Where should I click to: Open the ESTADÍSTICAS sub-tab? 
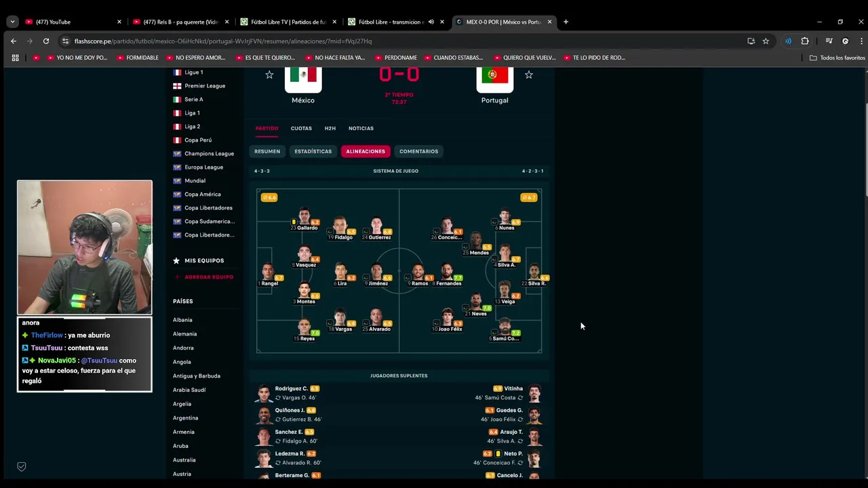pyautogui.click(x=313, y=151)
